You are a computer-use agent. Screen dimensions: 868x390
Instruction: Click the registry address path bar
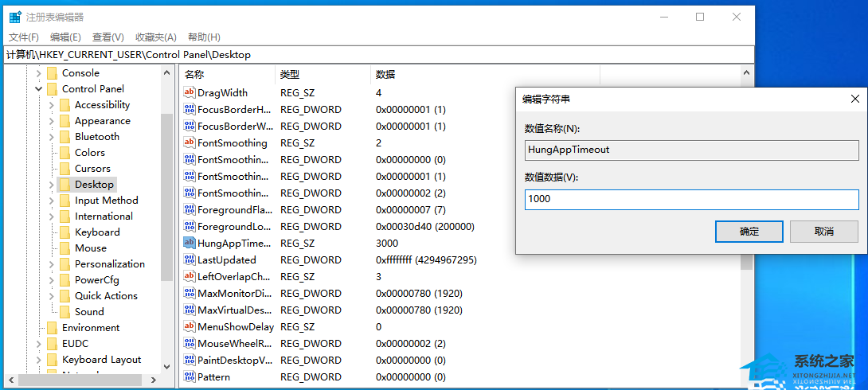pyautogui.click(x=377, y=54)
